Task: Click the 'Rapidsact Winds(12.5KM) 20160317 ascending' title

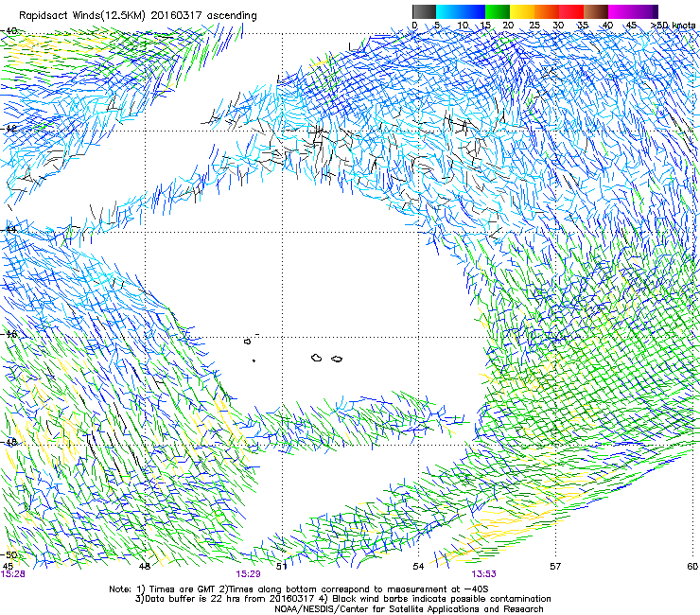Action: click(138, 16)
